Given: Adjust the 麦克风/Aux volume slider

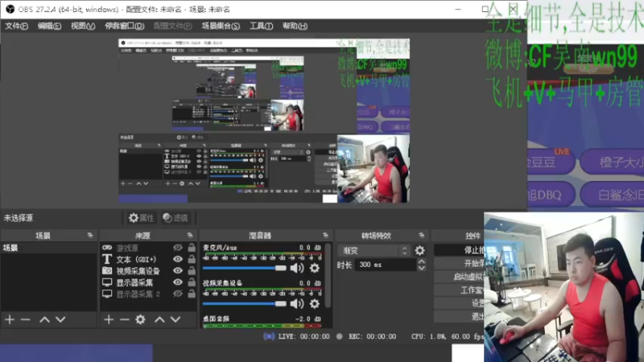Looking at the screenshot, I should point(245,268).
